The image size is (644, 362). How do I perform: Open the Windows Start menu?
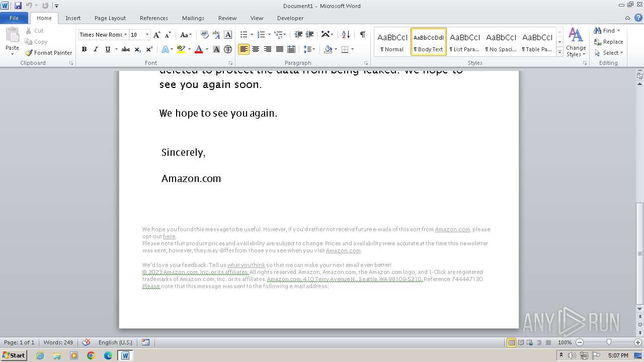tap(14, 355)
